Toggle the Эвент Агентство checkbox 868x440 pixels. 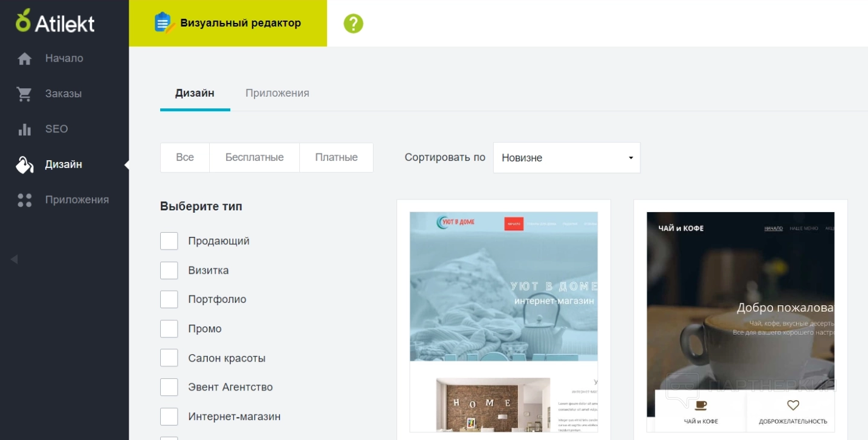coord(169,387)
